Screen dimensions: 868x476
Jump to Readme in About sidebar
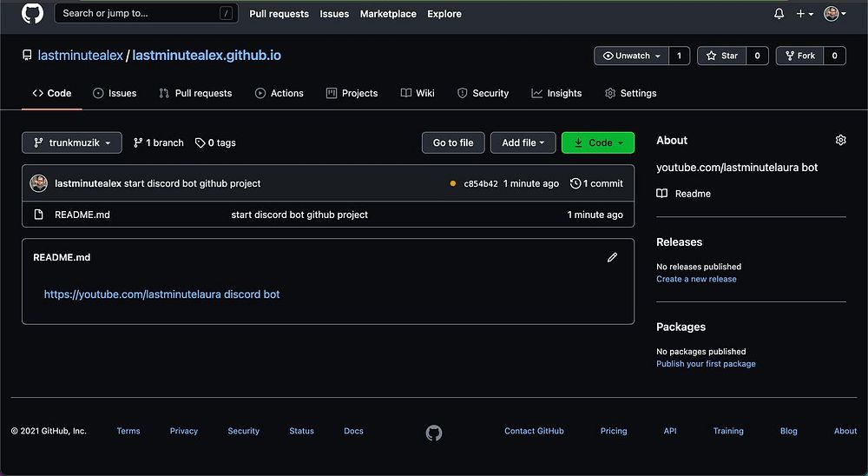(x=684, y=194)
